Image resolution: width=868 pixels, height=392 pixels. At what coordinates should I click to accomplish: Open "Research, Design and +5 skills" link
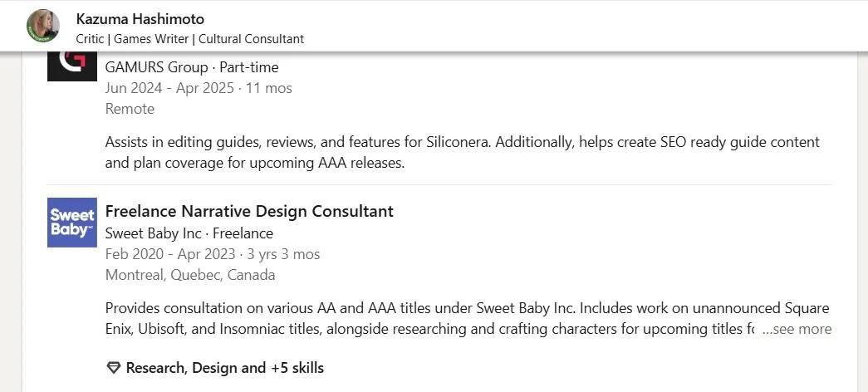pos(224,368)
